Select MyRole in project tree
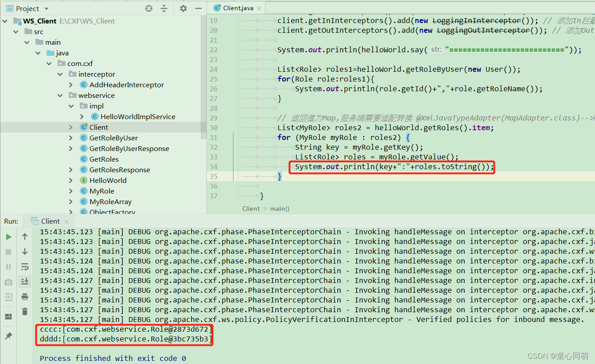Image resolution: width=595 pixels, height=364 pixels. [x=102, y=191]
